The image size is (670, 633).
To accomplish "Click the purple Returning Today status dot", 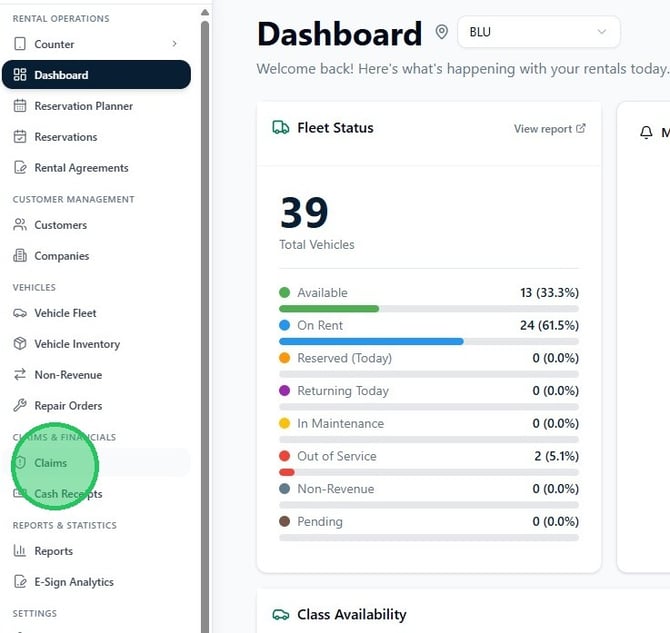I will point(285,390).
